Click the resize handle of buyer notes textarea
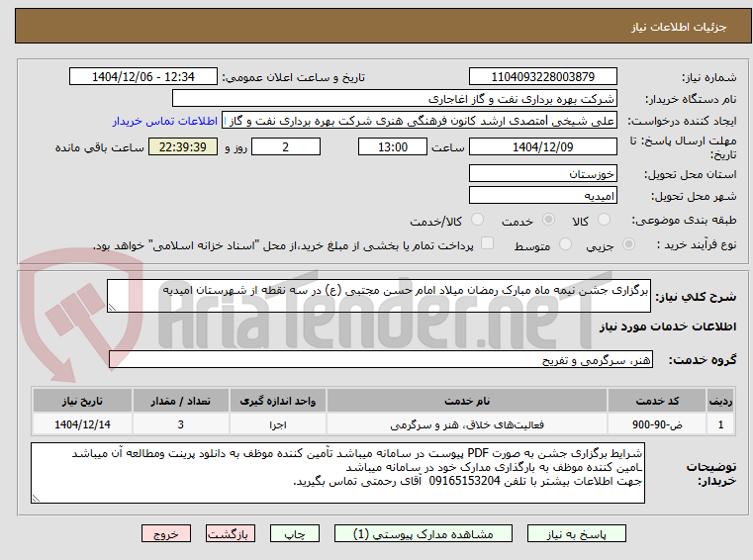Image resolution: width=753 pixels, height=560 pixels. pyautogui.click(x=36, y=498)
